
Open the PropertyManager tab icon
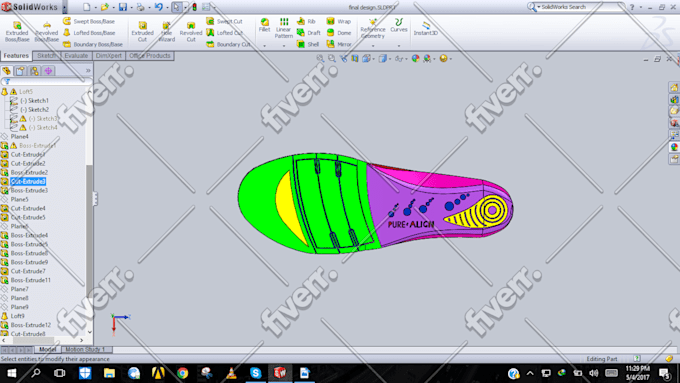20,71
